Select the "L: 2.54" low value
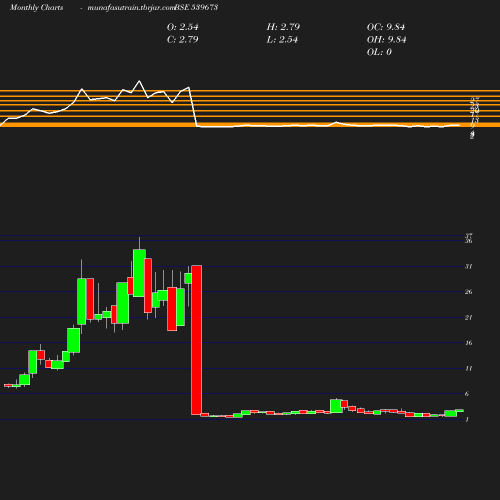The width and height of the screenshot is (500, 500). (282, 39)
